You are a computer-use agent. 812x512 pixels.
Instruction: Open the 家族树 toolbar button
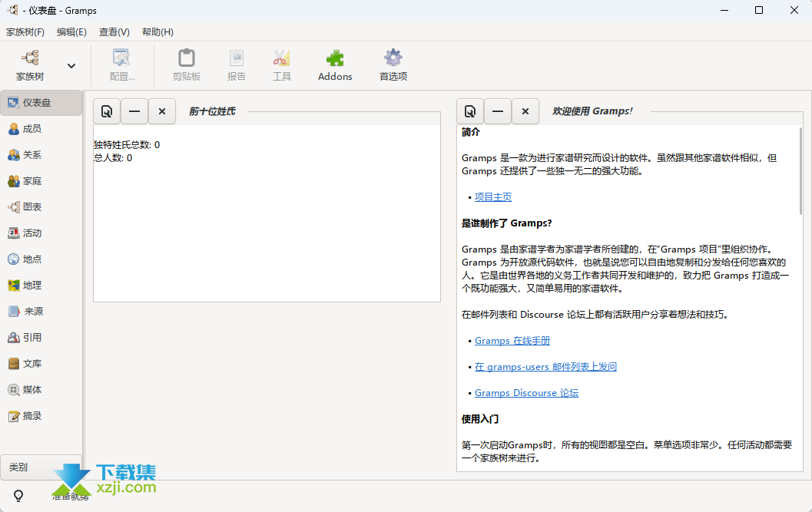pos(30,65)
